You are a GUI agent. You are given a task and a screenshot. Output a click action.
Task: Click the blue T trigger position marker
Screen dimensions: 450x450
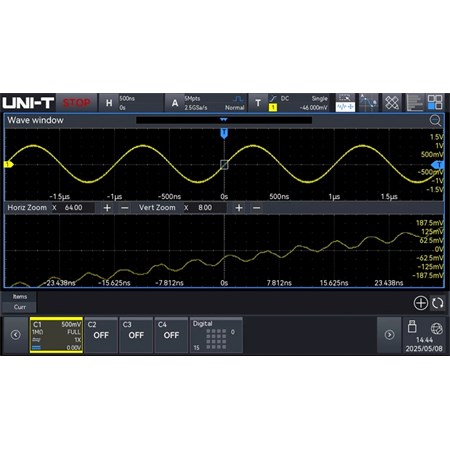[224, 133]
